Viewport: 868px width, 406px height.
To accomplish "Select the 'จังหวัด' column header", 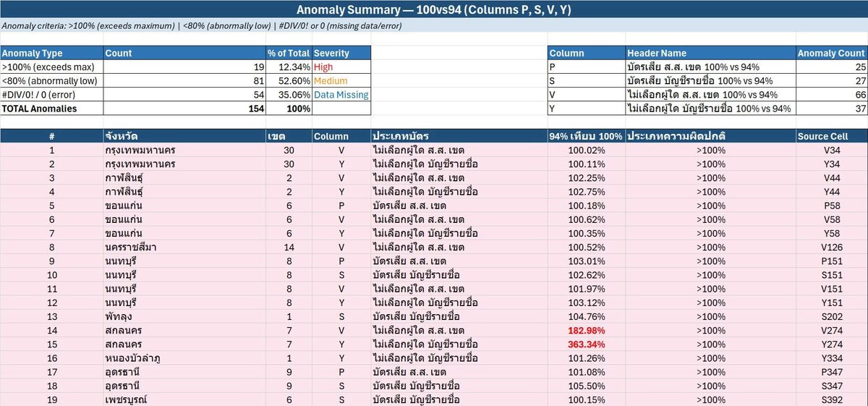I will [185, 136].
